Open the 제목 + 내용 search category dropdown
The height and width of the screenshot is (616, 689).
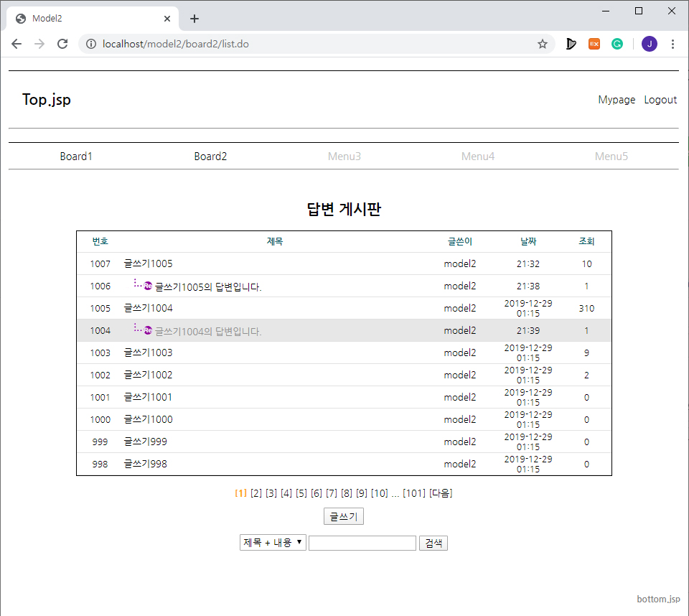[273, 542]
